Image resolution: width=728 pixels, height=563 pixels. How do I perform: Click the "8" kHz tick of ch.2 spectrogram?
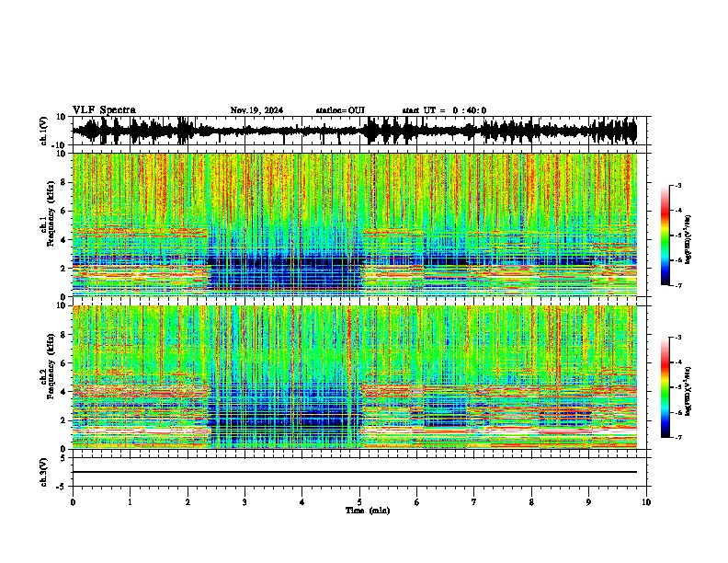coord(63,335)
